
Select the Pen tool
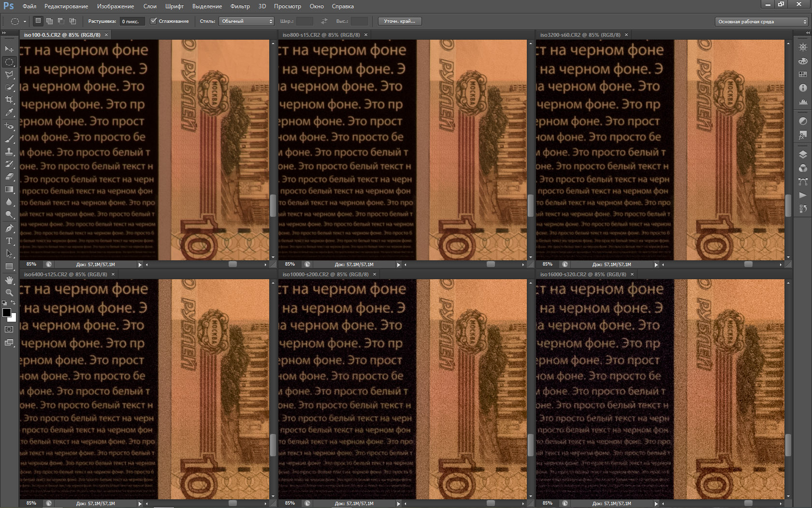click(9, 228)
